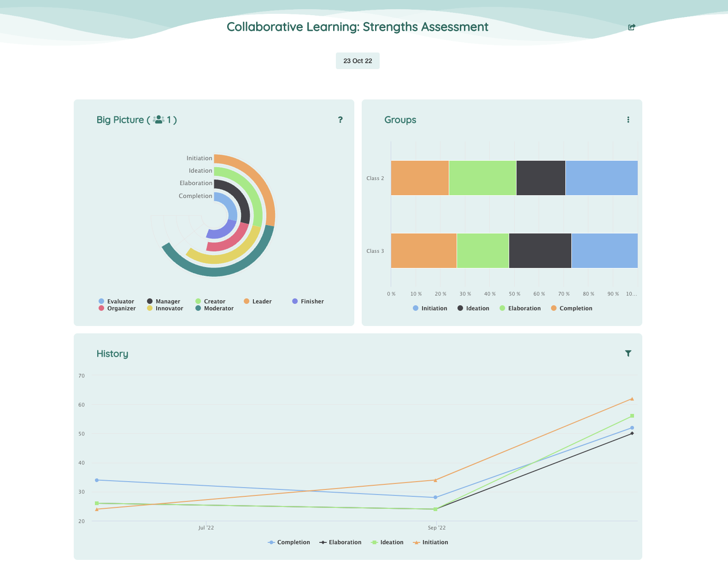Click Class 3 orange Completion bar segment
Image resolution: width=728 pixels, height=576 pixels.
[x=424, y=250]
